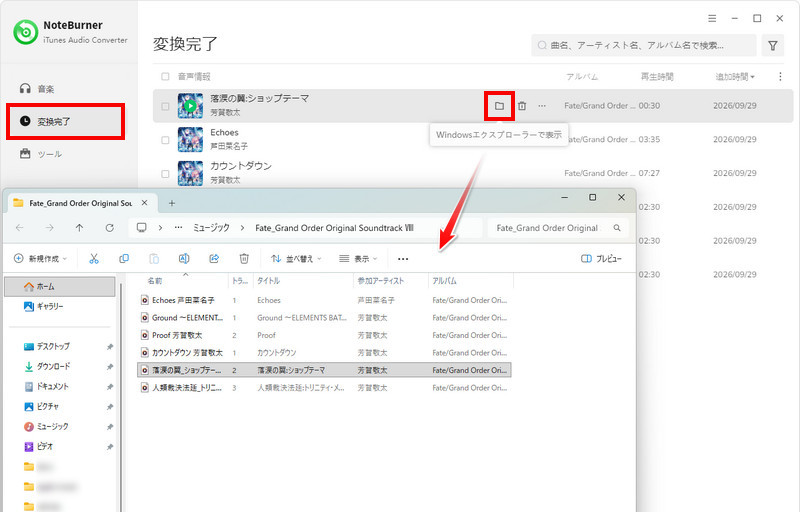
Task: Sort files by アルバム column header
Action: coord(444,281)
